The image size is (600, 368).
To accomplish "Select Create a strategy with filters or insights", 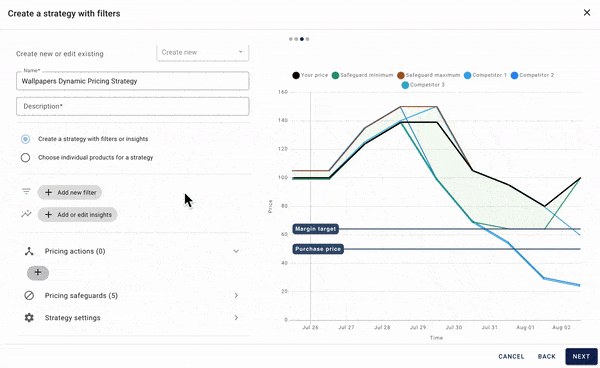I will [x=25, y=139].
